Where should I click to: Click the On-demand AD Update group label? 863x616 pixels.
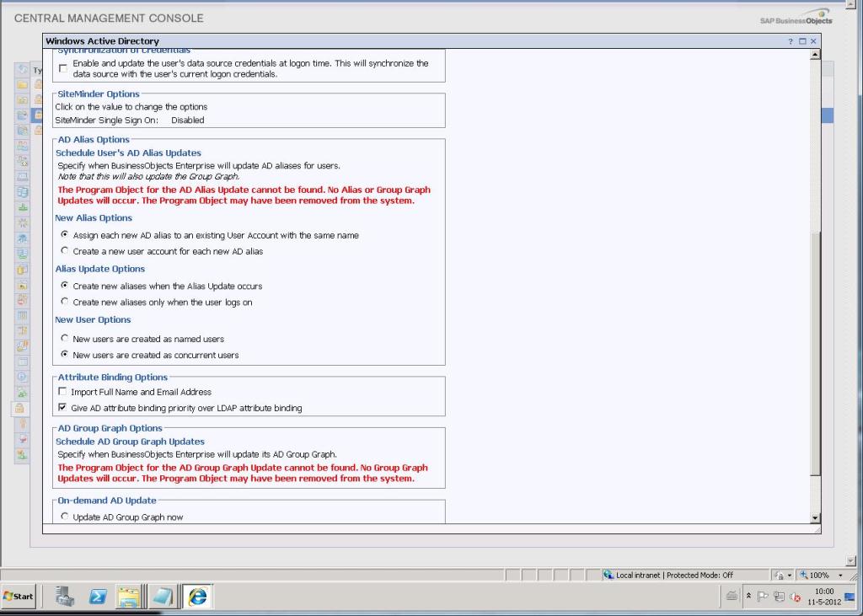(107, 501)
